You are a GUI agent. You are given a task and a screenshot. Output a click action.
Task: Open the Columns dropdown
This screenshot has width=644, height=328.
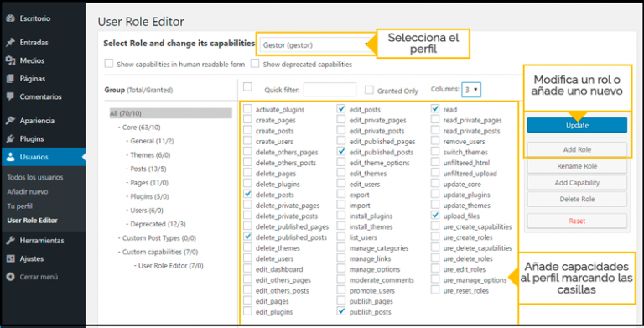[x=471, y=89]
